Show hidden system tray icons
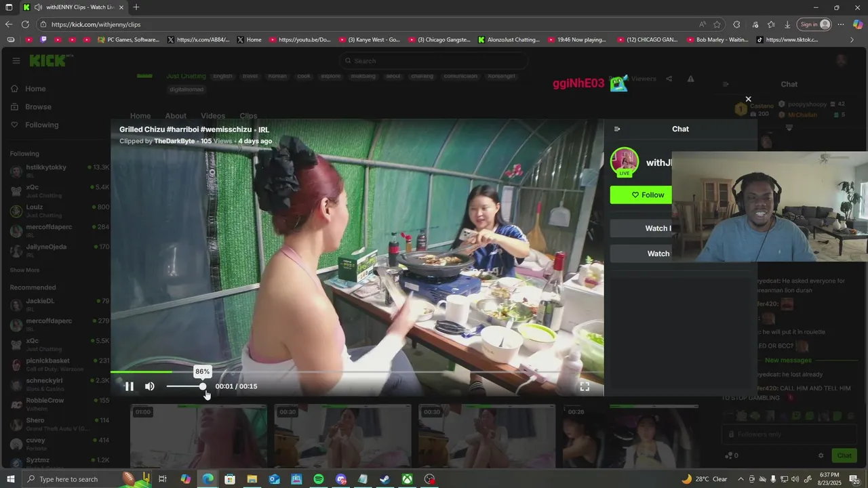The height and width of the screenshot is (488, 868). pos(741,479)
